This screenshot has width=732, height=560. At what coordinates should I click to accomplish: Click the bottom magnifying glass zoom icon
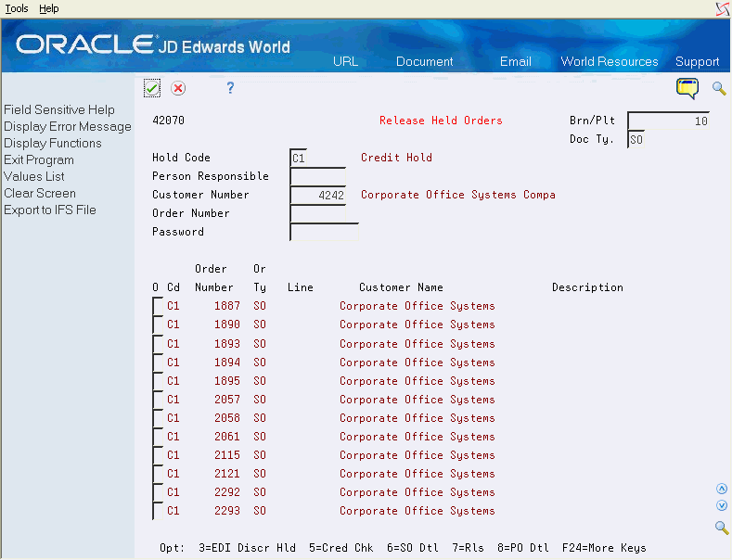click(x=722, y=528)
